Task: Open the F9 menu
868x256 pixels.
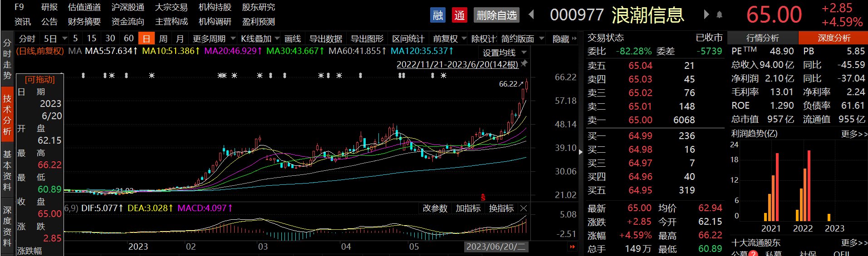Action: point(19,7)
